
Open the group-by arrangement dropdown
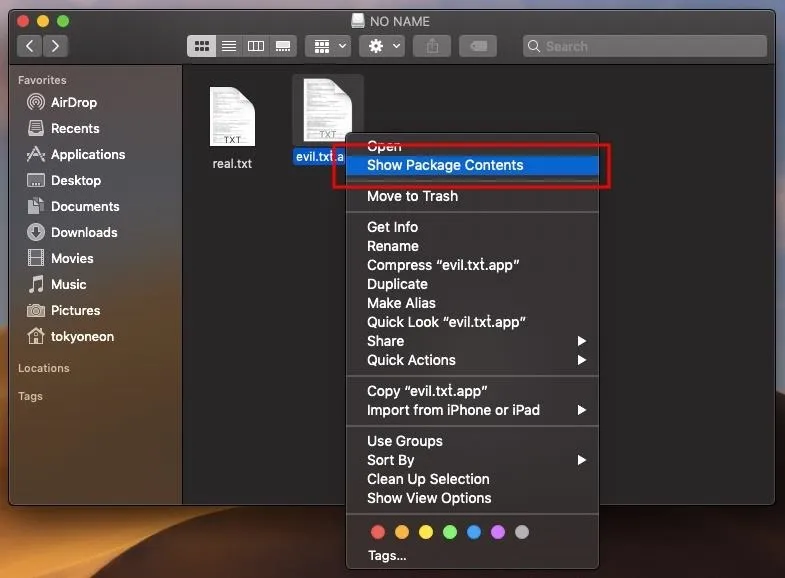(328, 46)
